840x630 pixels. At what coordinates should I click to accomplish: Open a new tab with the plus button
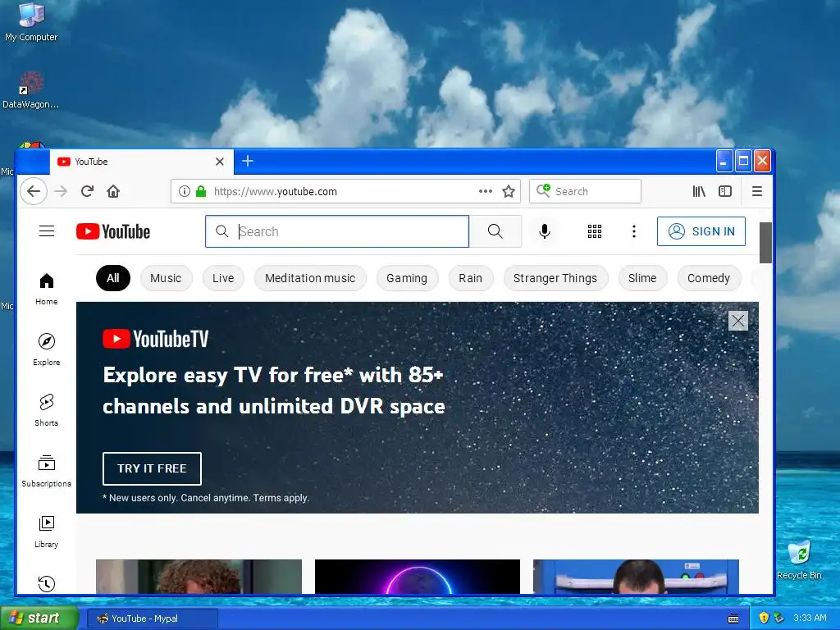[248, 162]
